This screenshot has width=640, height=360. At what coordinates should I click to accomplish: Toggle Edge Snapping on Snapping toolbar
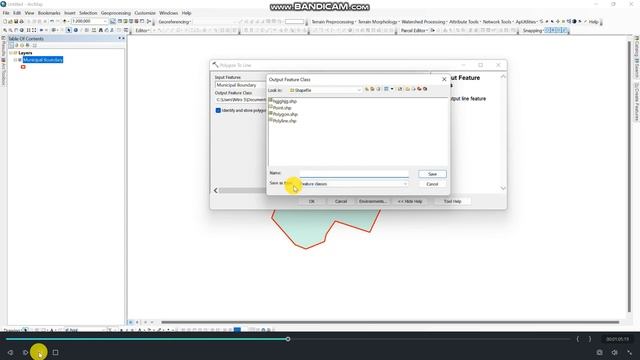[564, 30]
